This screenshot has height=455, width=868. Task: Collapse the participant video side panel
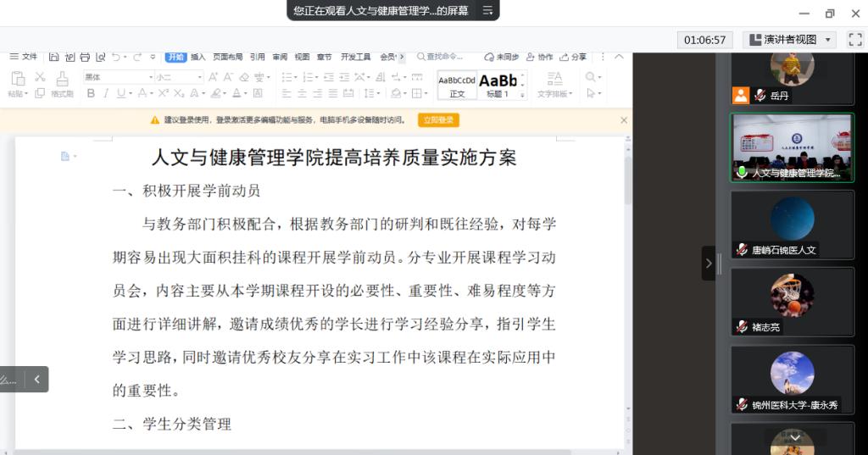pyautogui.click(x=709, y=264)
